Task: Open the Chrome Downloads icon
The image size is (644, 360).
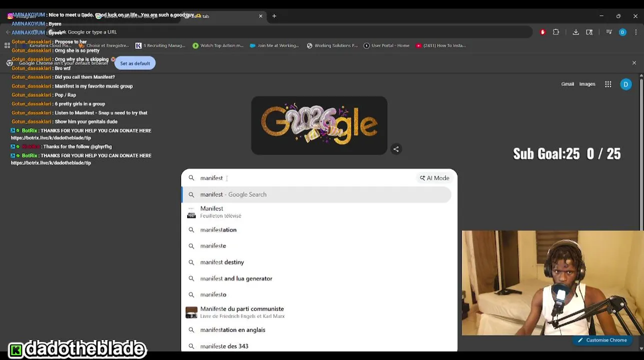Action: [x=576, y=32]
